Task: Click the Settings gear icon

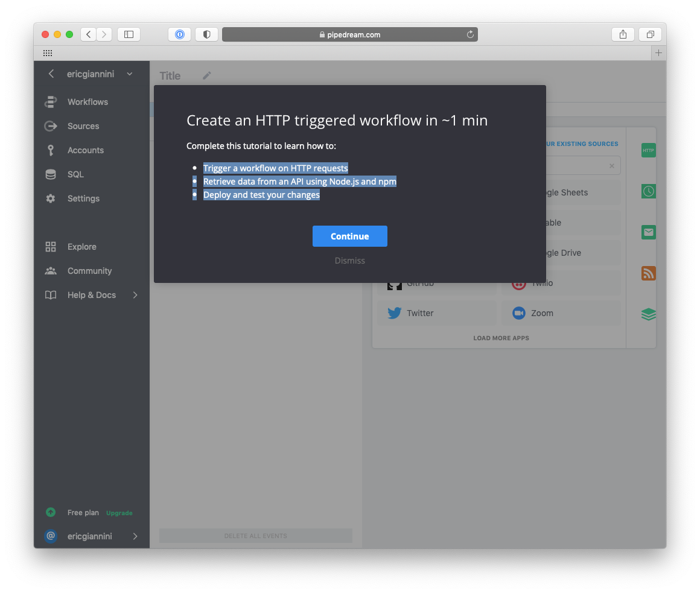Action: 51,198
